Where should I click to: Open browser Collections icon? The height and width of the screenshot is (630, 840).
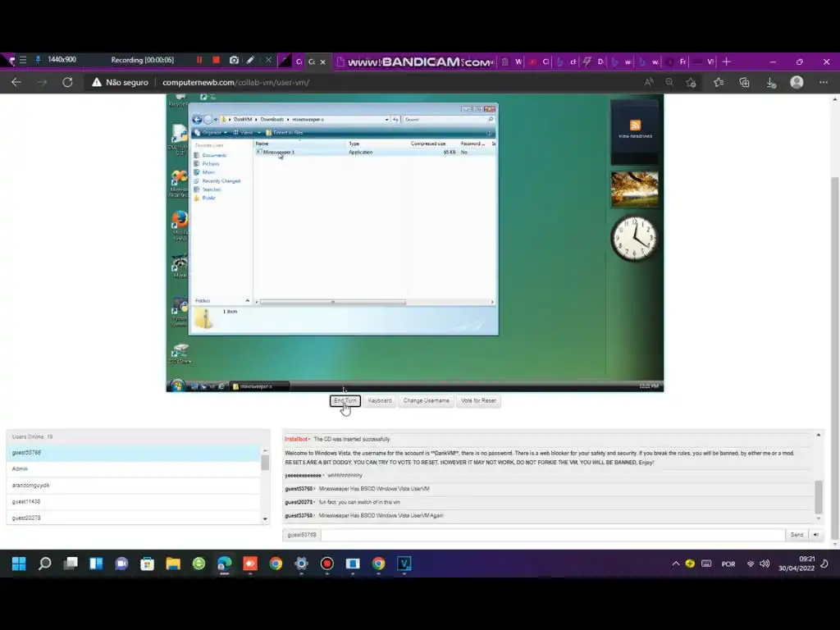coord(744,82)
